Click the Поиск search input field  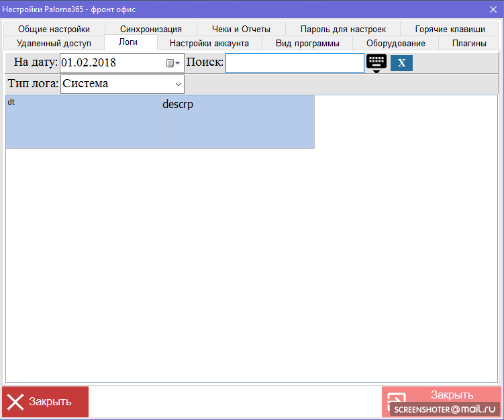click(x=295, y=63)
